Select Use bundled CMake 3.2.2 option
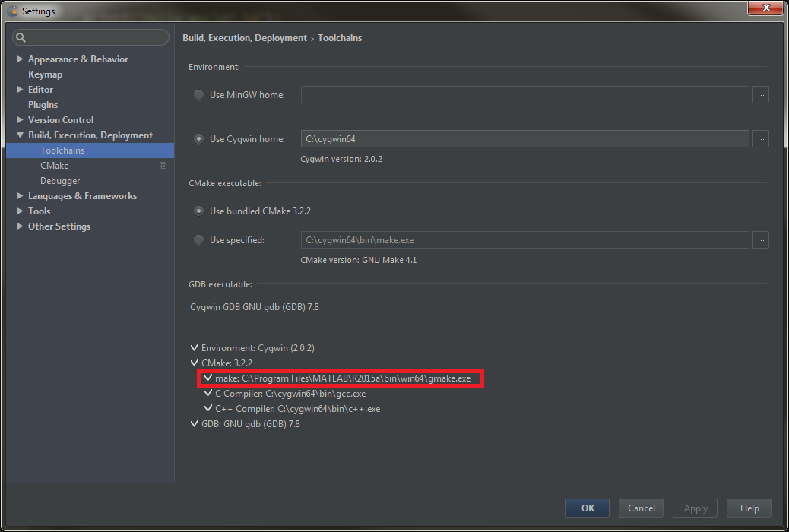 (x=198, y=211)
